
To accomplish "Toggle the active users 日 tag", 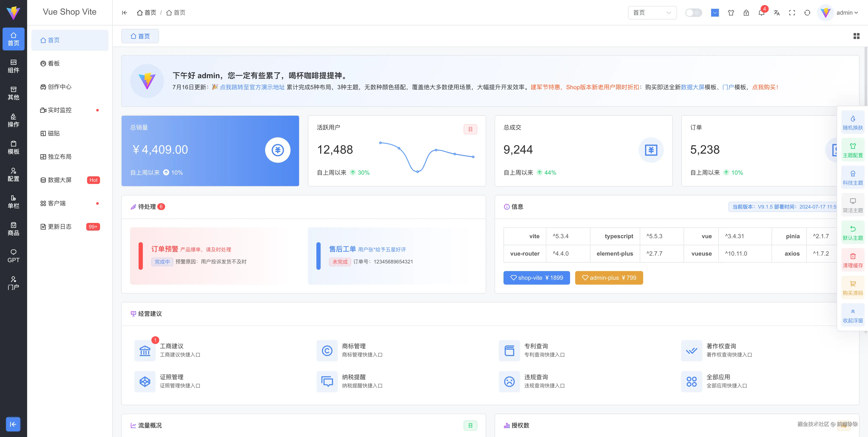I will tap(470, 129).
